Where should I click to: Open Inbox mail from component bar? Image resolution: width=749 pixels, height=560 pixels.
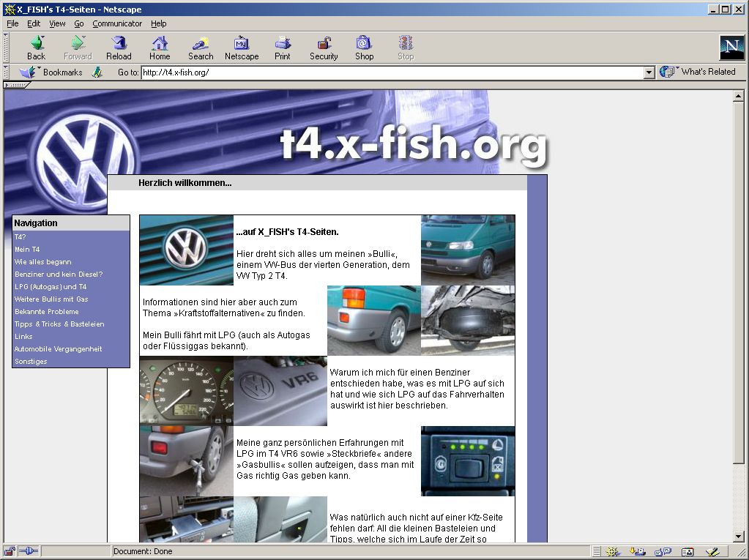(638, 552)
